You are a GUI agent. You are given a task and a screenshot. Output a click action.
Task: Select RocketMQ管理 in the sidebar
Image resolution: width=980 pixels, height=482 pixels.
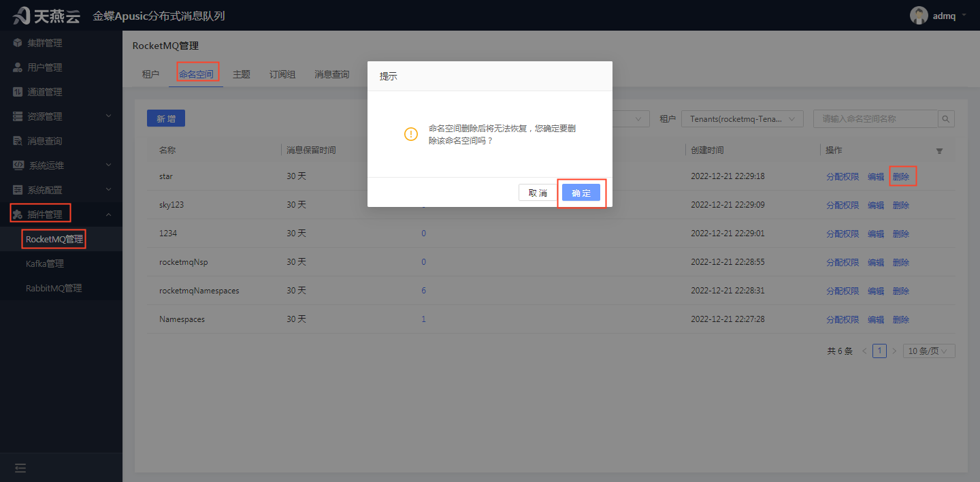[x=54, y=239]
